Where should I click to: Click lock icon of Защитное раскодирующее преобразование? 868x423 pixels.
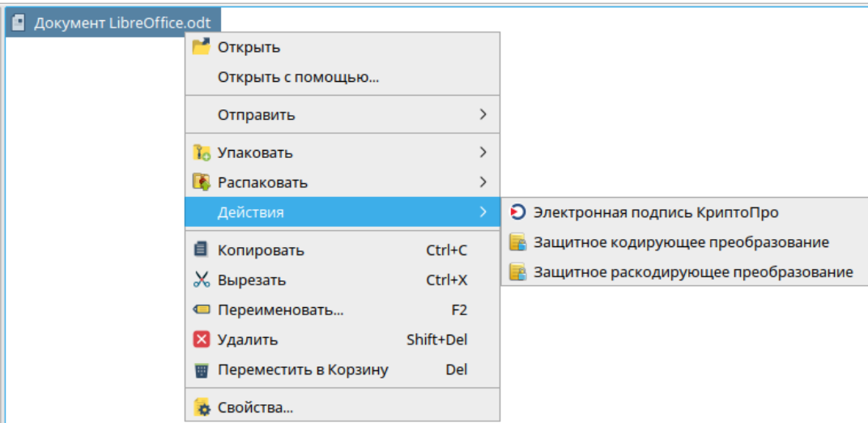[517, 271]
